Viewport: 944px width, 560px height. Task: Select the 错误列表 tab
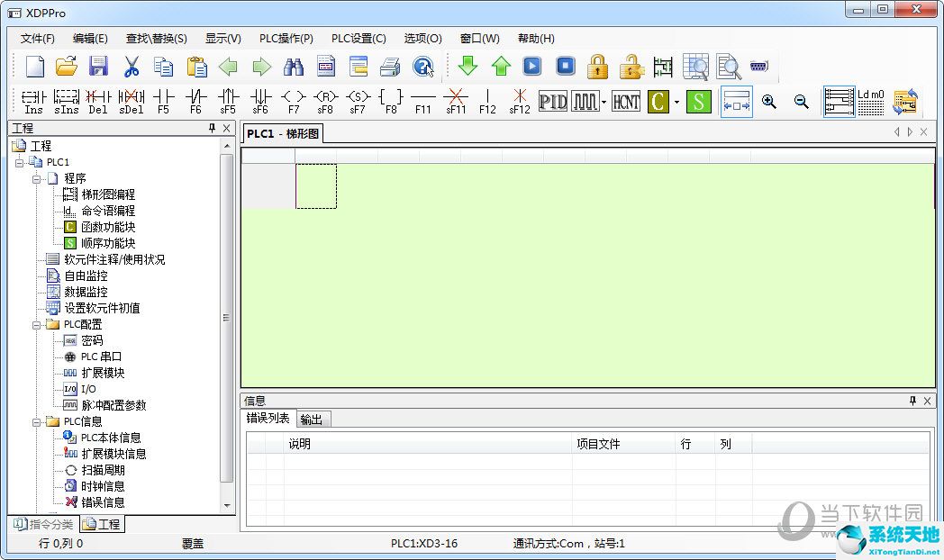pos(268,418)
